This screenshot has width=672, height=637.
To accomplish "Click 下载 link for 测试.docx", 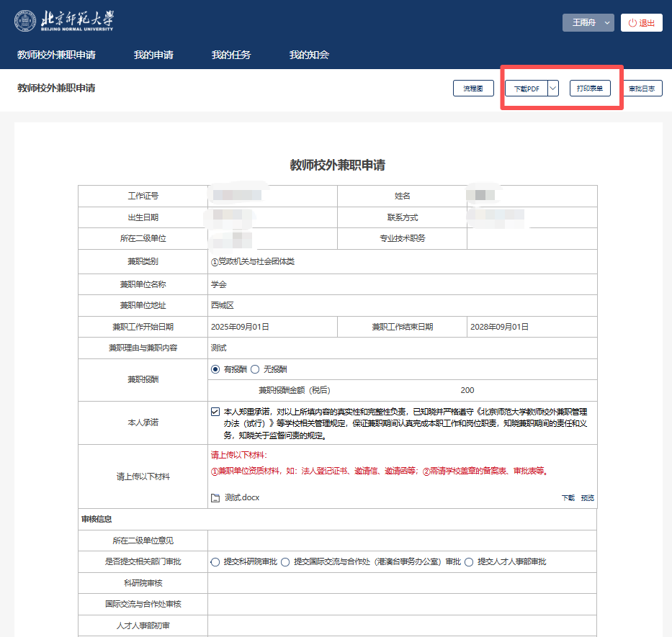I will point(568,498).
